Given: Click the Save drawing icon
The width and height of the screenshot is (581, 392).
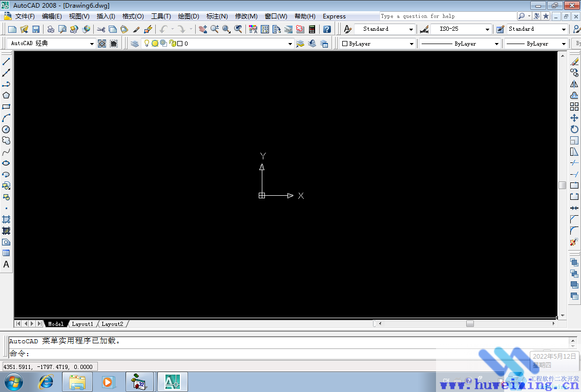Looking at the screenshot, I should 35,29.
